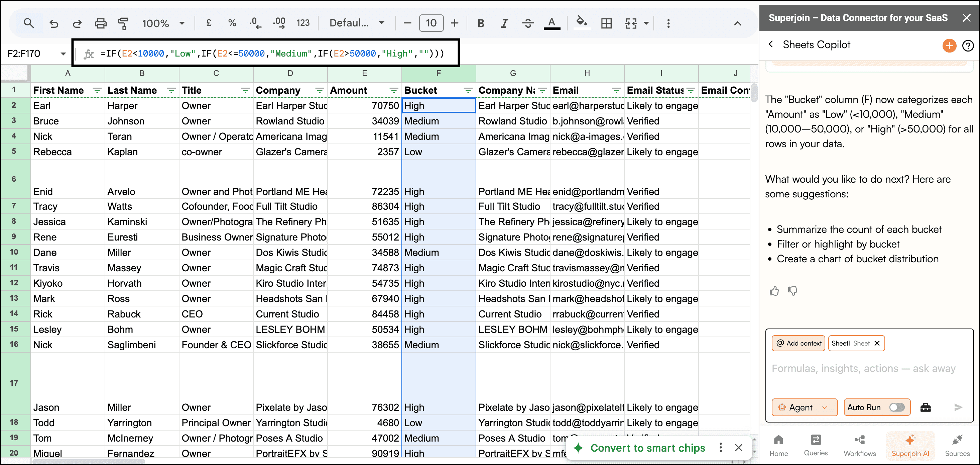Click the undo arrow icon

pyautogui.click(x=53, y=24)
